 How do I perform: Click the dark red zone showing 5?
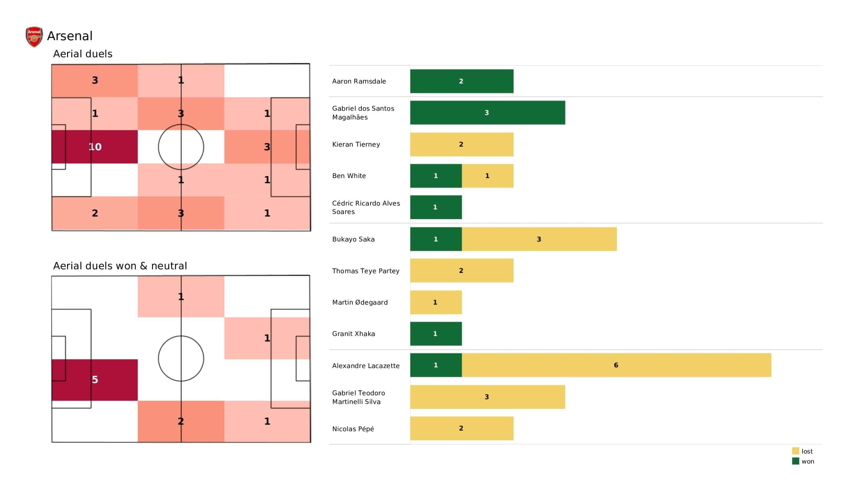click(95, 380)
